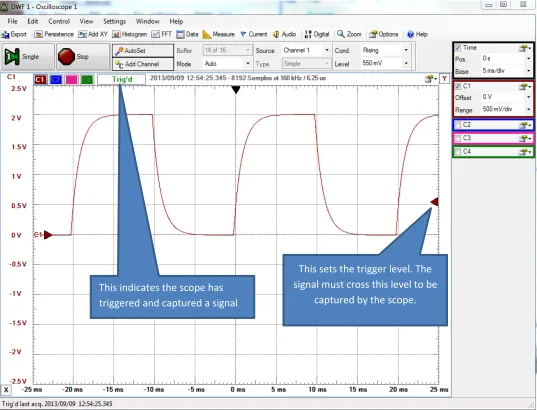Stop the running acquisition
The width and height of the screenshot is (537, 410).
tap(83, 57)
